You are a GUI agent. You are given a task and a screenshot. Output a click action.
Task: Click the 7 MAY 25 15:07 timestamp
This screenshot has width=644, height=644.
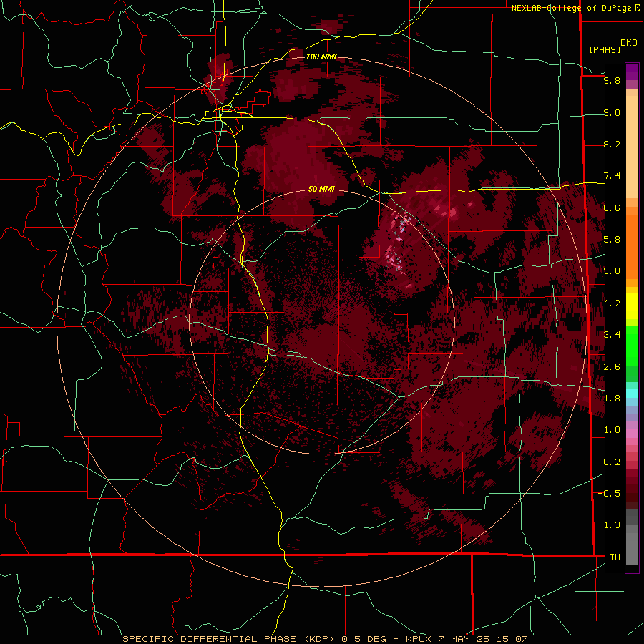pos(483,639)
